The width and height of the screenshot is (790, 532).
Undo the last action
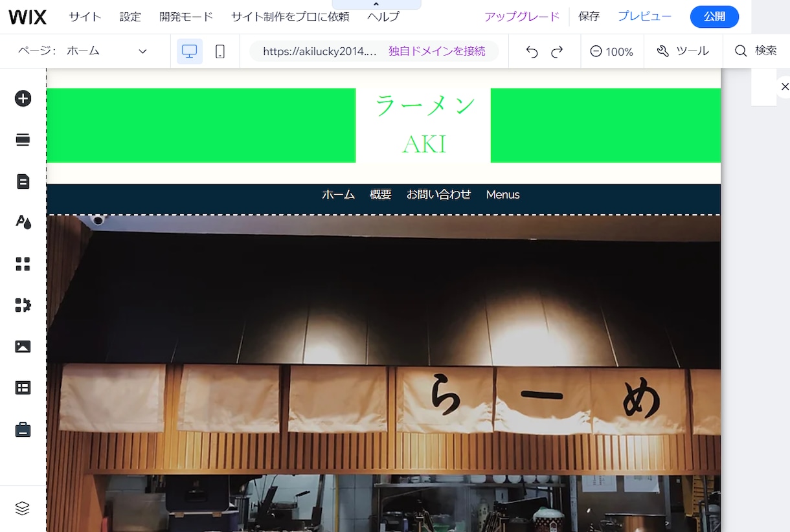tap(532, 52)
